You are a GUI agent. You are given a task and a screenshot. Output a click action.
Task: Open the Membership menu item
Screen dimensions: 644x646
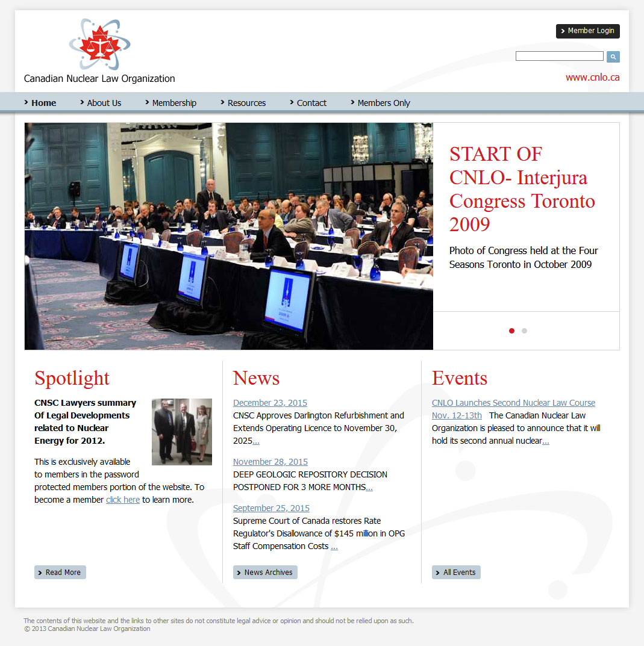tap(170, 102)
